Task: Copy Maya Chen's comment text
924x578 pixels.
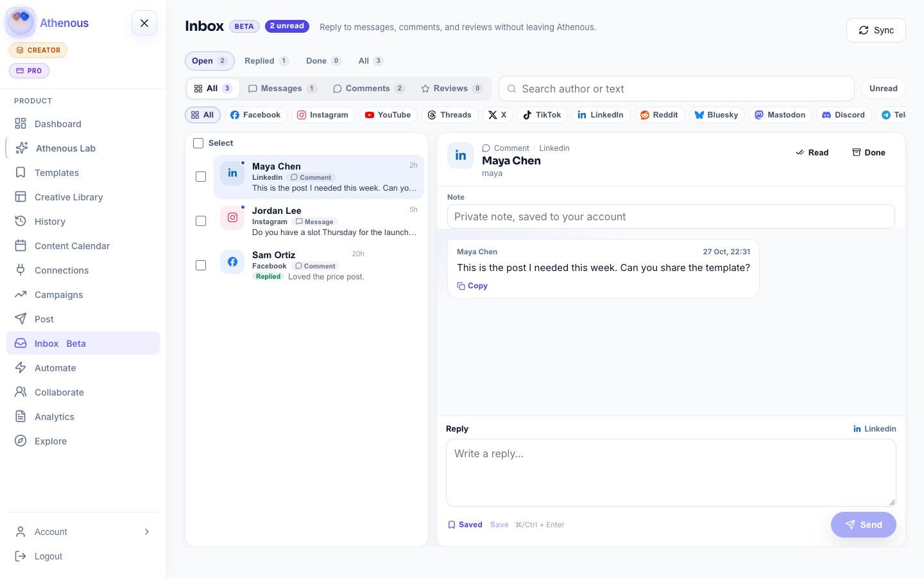Action: click(x=472, y=286)
